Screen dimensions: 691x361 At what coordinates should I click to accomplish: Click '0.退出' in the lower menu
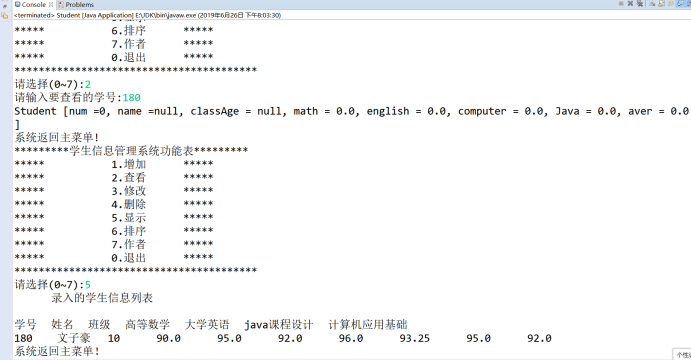(x=128, y=258)
